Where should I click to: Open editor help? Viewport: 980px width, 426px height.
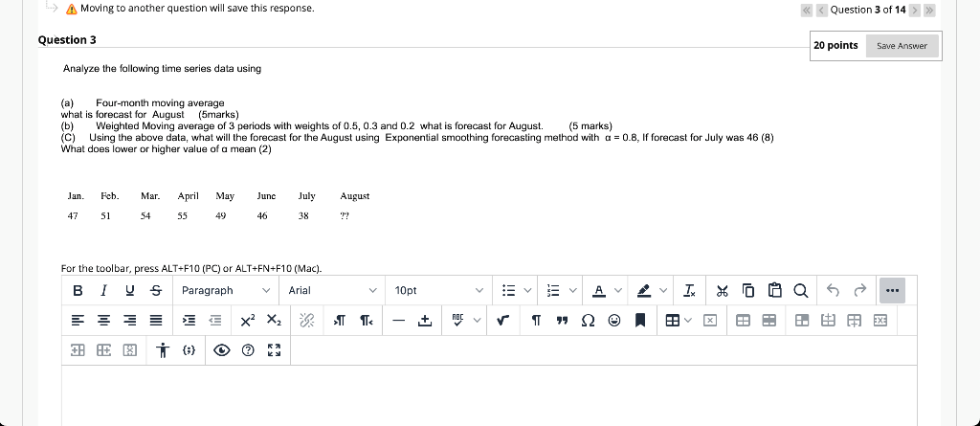point(248,350)
